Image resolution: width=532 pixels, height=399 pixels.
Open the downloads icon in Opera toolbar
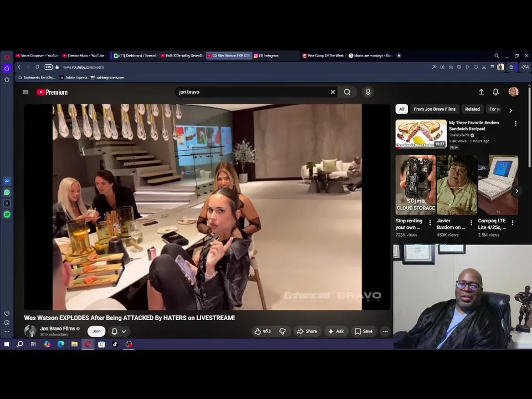(x=484, y=67)
